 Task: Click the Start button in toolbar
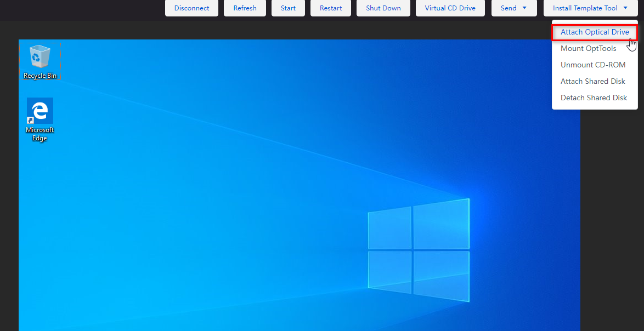[x=289, y=8]
